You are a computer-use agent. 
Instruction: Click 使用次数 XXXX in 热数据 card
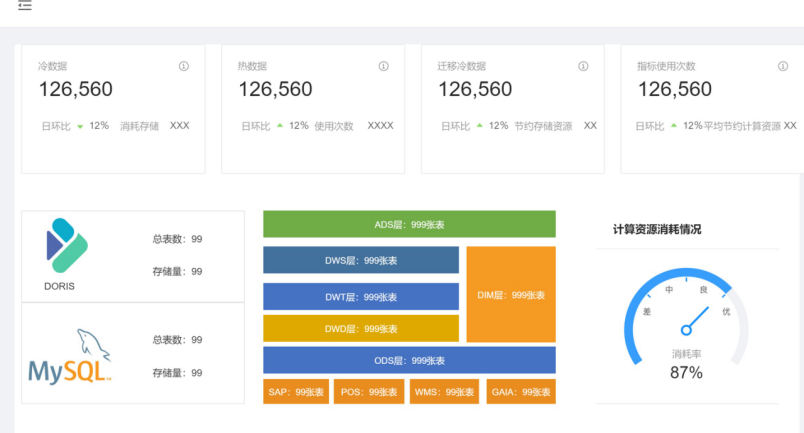(x=354, y=126)
